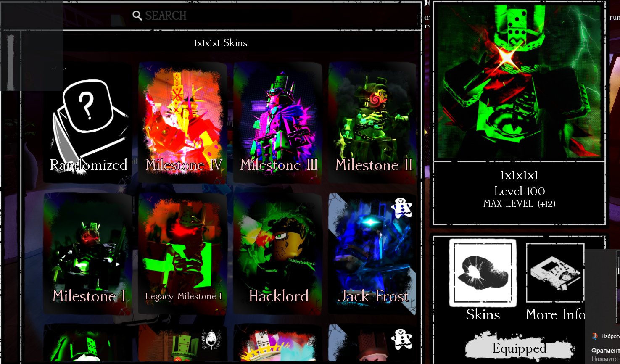Choose the Milestone IV skin
This screenshot has height=364, width=620.
(x=183, y=123)
